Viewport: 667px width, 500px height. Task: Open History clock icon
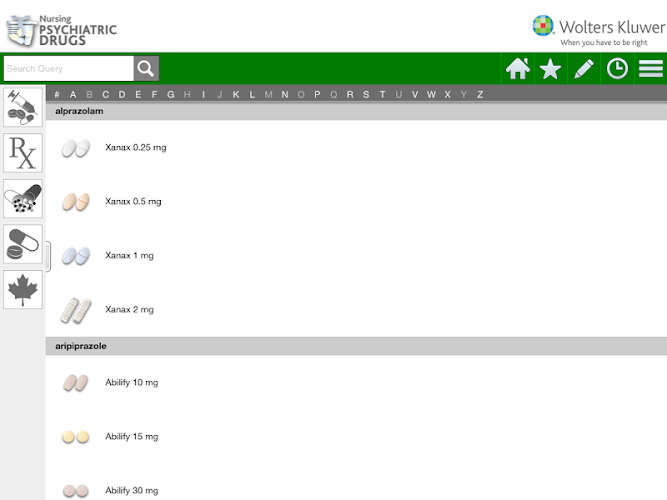point(617,69)
